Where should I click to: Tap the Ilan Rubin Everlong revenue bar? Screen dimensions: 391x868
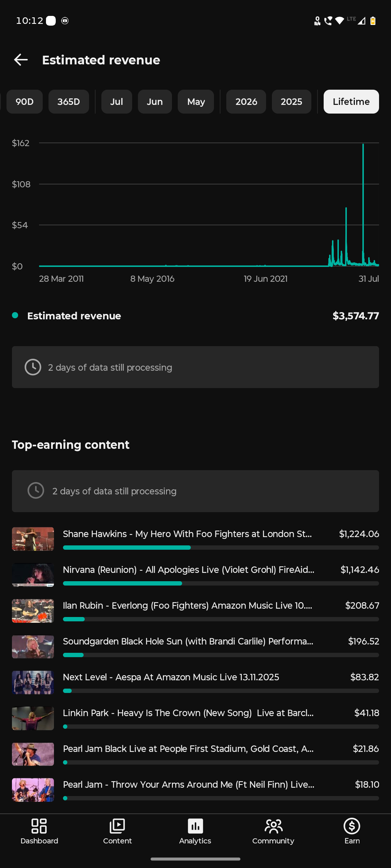pyautogui.click(x=221, y=619)
